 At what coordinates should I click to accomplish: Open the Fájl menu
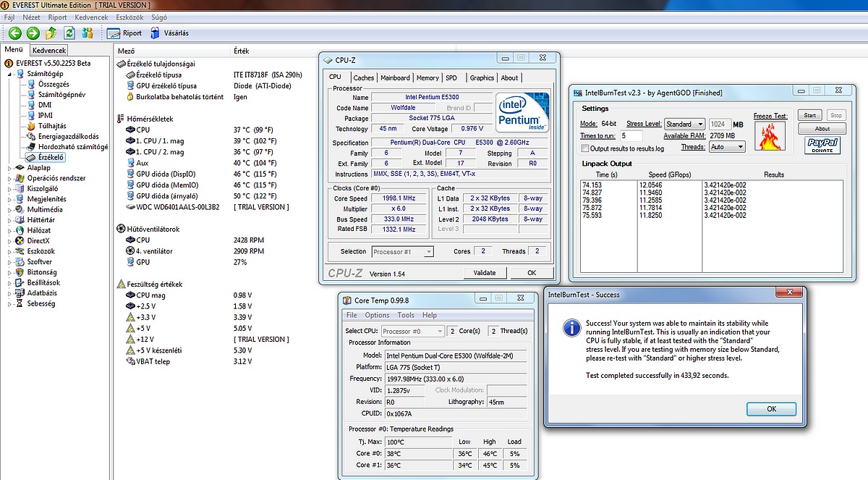pos(11,17)
